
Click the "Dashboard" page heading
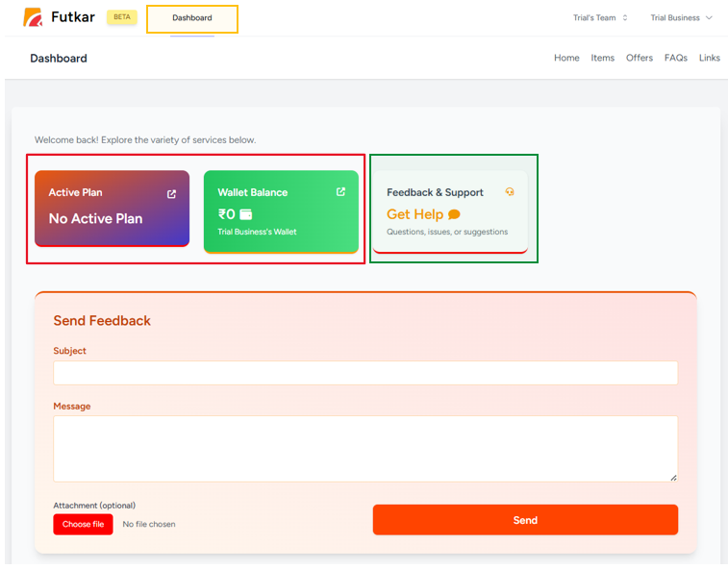[x=59, y=58]
